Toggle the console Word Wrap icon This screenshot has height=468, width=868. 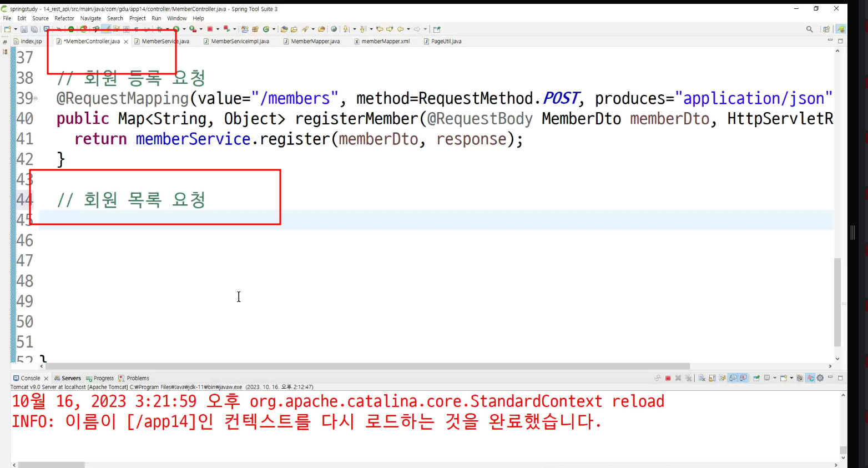(x=722, y=378)
